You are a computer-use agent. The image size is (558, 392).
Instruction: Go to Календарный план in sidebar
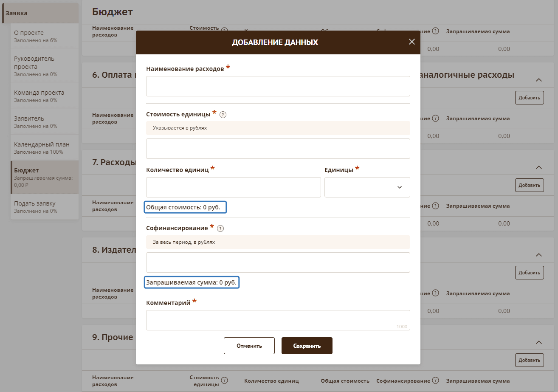tap(44, 147)
